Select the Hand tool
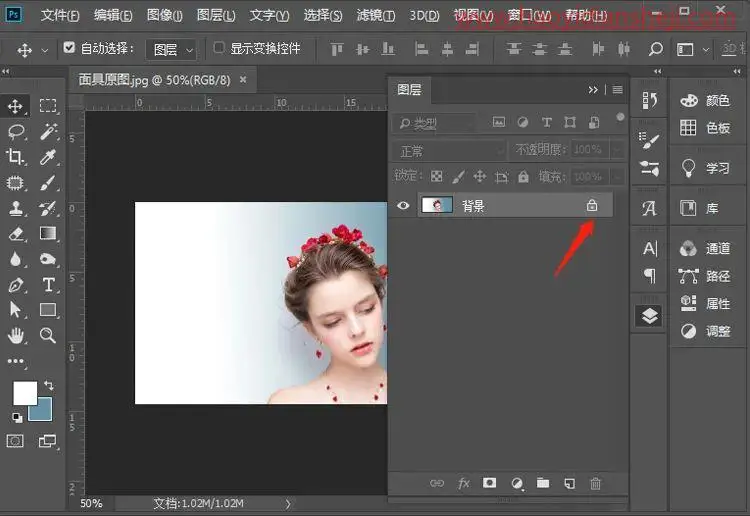 pos(16,335)
